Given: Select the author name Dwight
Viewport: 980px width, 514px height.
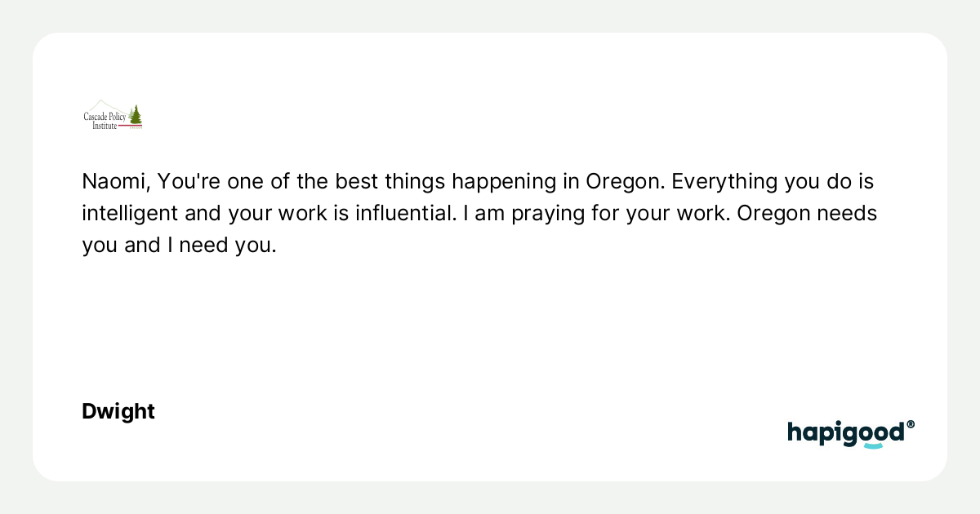Looking at the screenshot, I should click(x=118, y=411).
